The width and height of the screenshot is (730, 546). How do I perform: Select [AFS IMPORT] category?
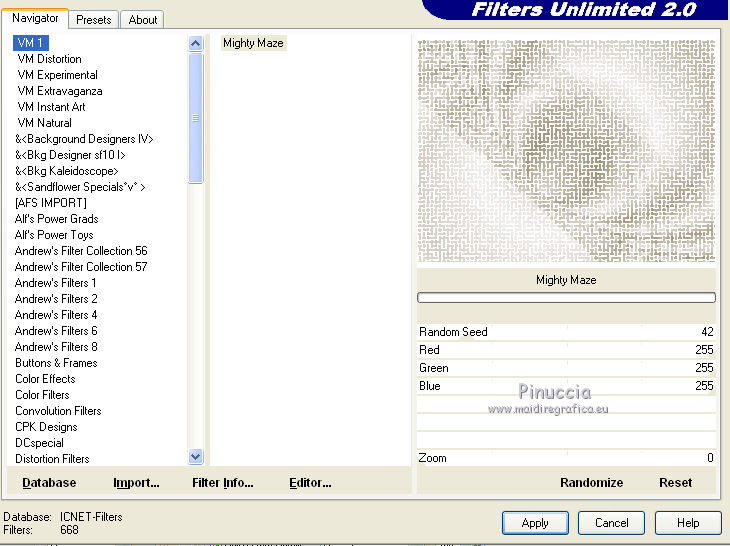tap(50, 203)
